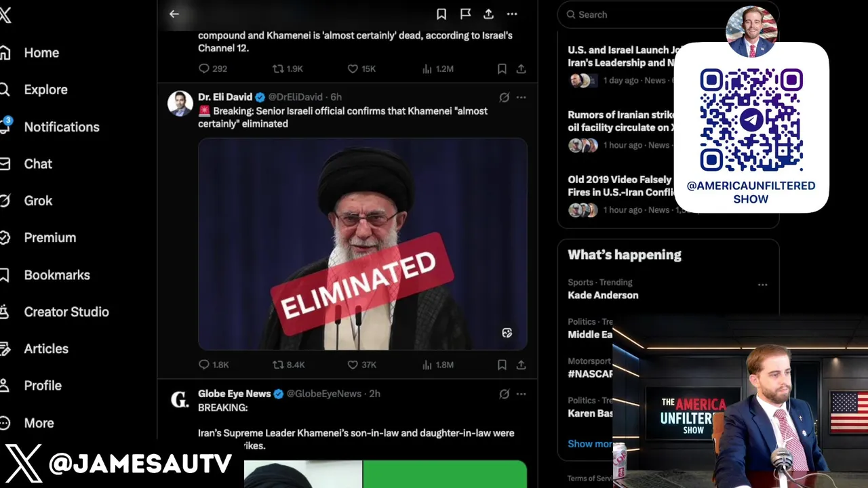The image size is (868, 488).
Task: Open the flag icon in the top toolbar
Action: [465, 14]
